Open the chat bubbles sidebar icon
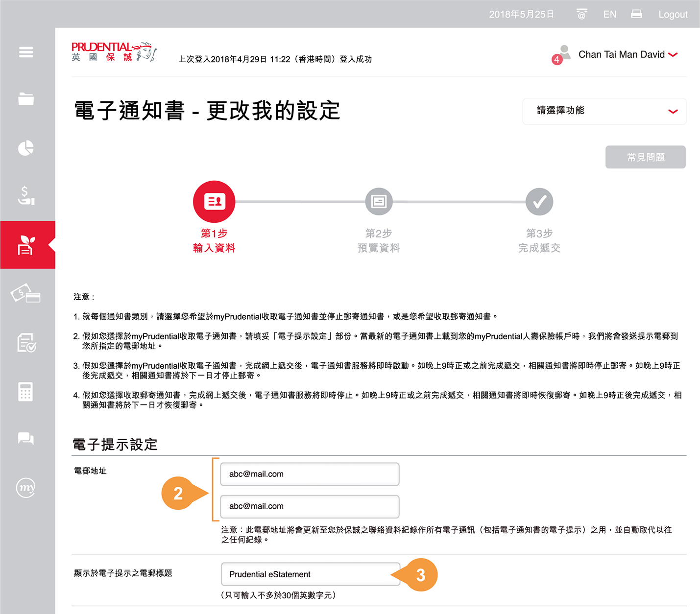Viewport: 700px width, 614px height. 26,438
